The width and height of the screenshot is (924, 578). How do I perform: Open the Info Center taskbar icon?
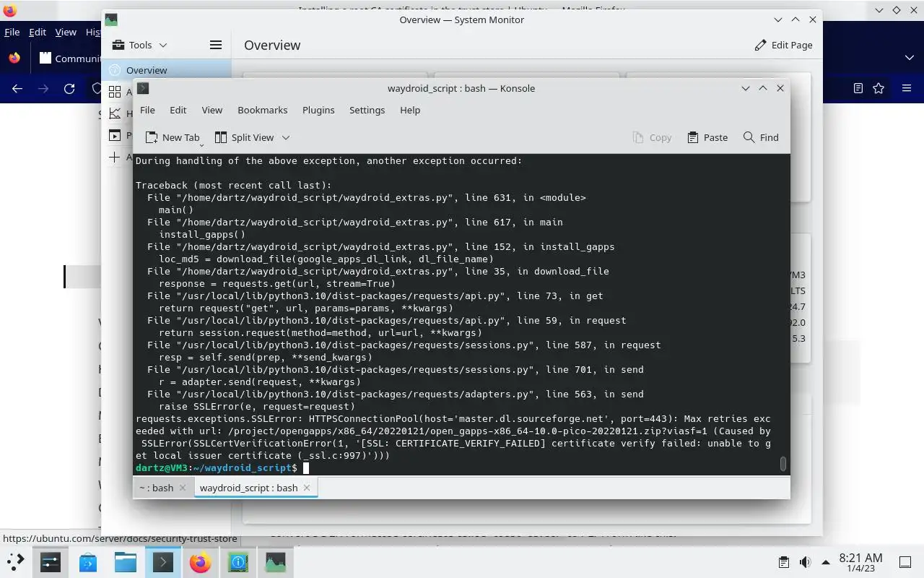(238, 562)
